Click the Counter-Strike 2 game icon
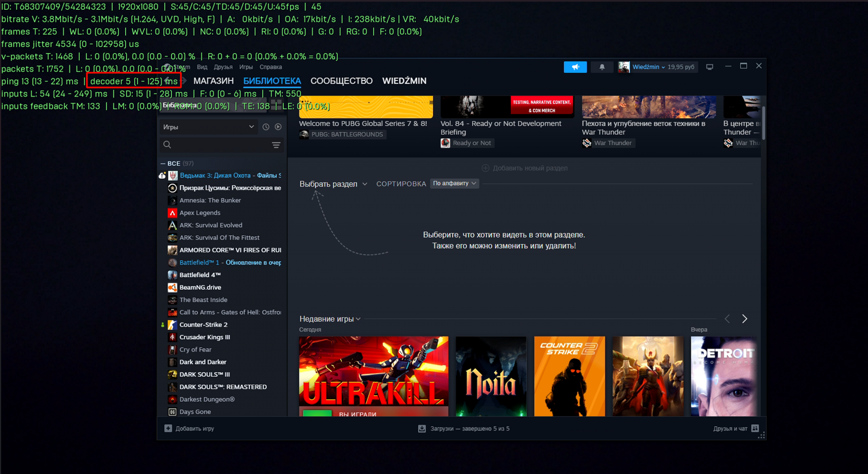Image resolution: width=868 pixels, height=474 pixels. click(x=172, y=325)
